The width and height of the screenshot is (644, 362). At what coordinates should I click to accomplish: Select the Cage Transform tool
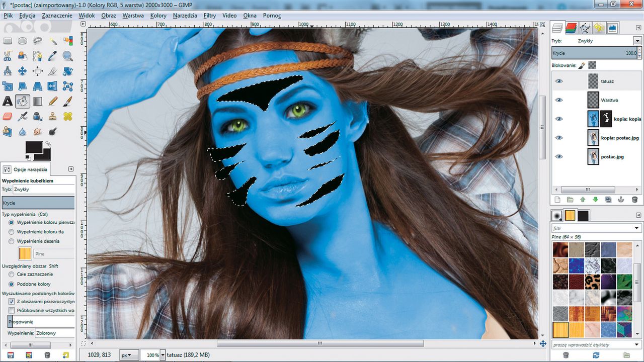click(68, 86)
